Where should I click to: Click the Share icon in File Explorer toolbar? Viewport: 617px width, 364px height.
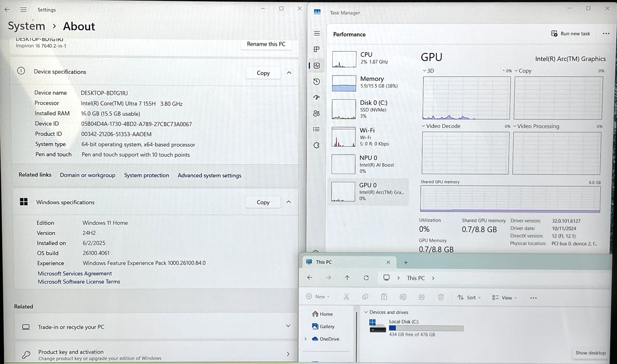point(422,297)
